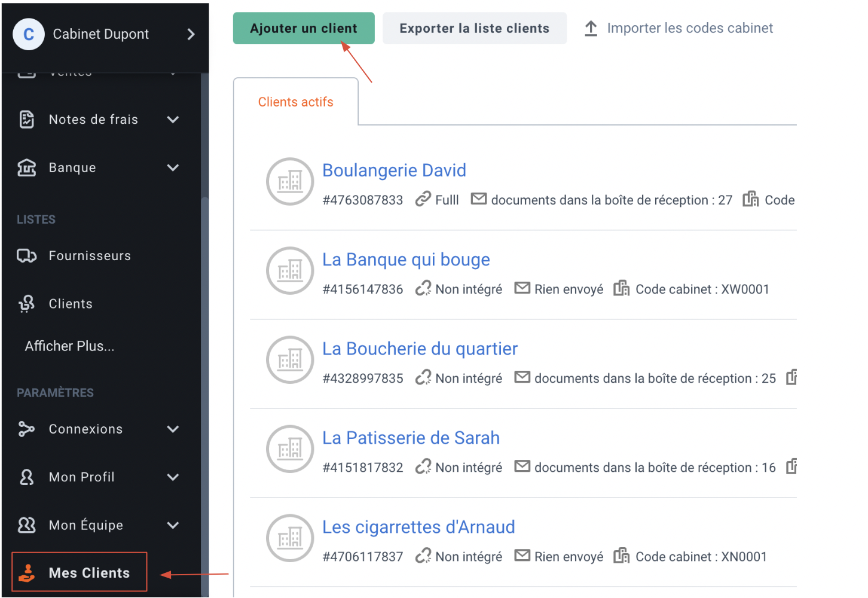
Task: Open Mes Clients in the sidebar
Action: coord(80,572)
